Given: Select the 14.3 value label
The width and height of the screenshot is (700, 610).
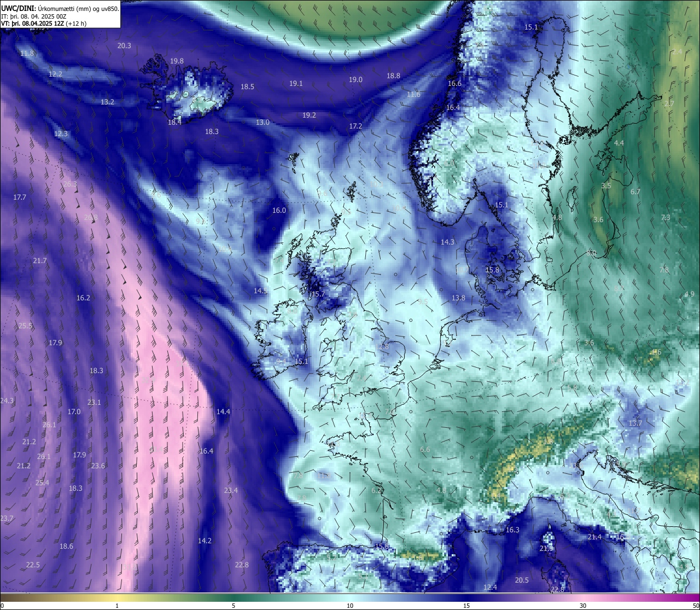Looking at the screenshot, I should [x=447, y=242].
